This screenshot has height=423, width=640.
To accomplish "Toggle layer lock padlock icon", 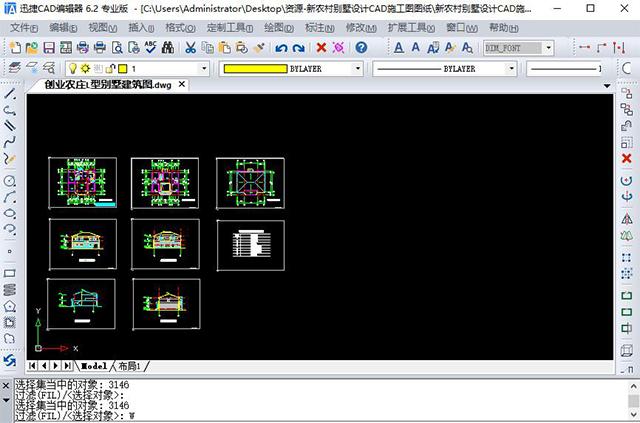I will tap(110, 69).
